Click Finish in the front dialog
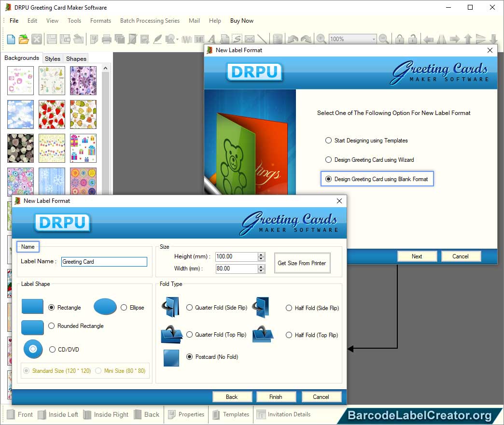Image resolution: width=504 pixels, height=425 pixels. coord(276,397)
